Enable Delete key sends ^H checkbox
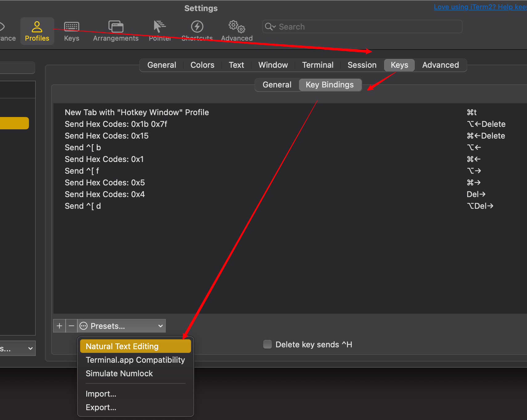This screenshot has width=527, height=420. pos(268,344)
